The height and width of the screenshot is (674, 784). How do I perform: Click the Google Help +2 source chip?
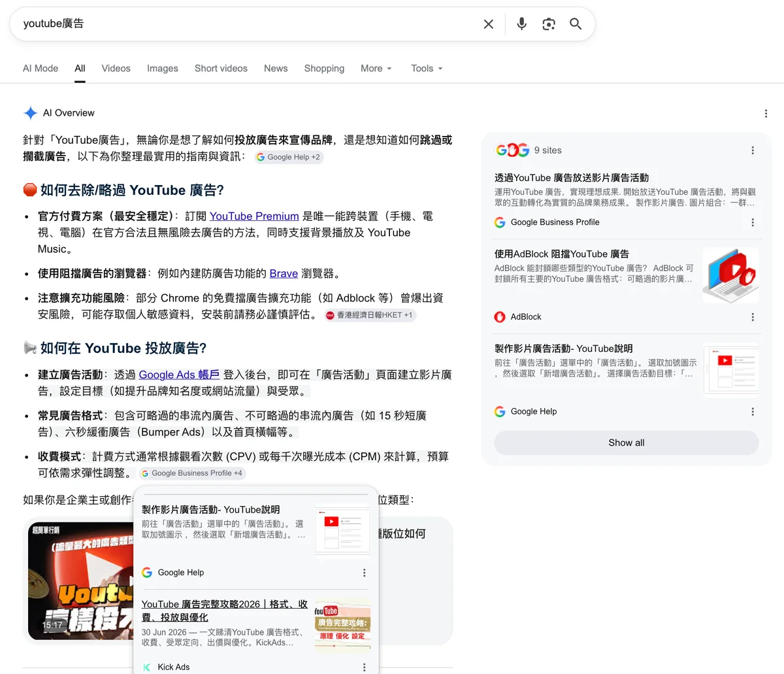pyautogui.click(x=289, y=157)
